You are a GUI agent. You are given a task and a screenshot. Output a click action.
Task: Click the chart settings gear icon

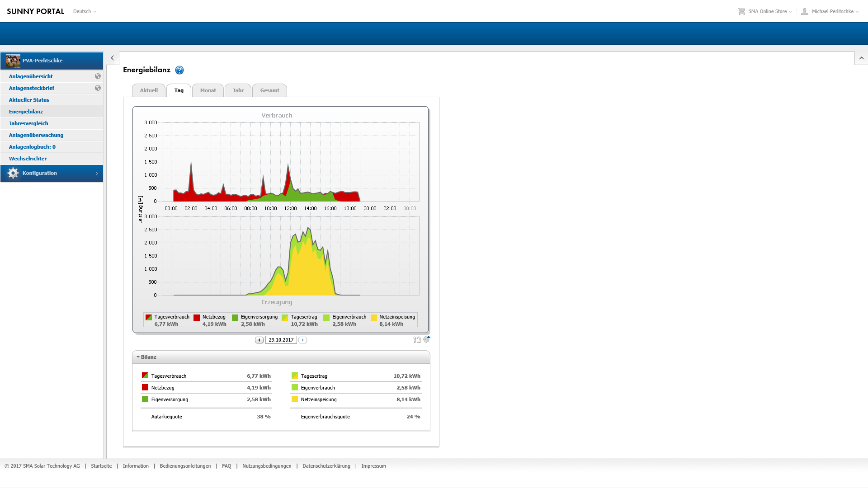point(426,339)
